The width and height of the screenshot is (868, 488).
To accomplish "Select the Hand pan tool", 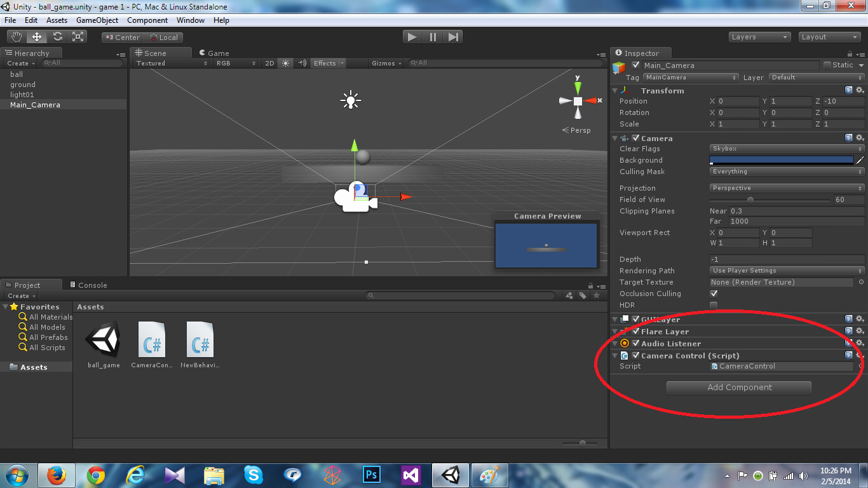I will [x=15, y=36].
